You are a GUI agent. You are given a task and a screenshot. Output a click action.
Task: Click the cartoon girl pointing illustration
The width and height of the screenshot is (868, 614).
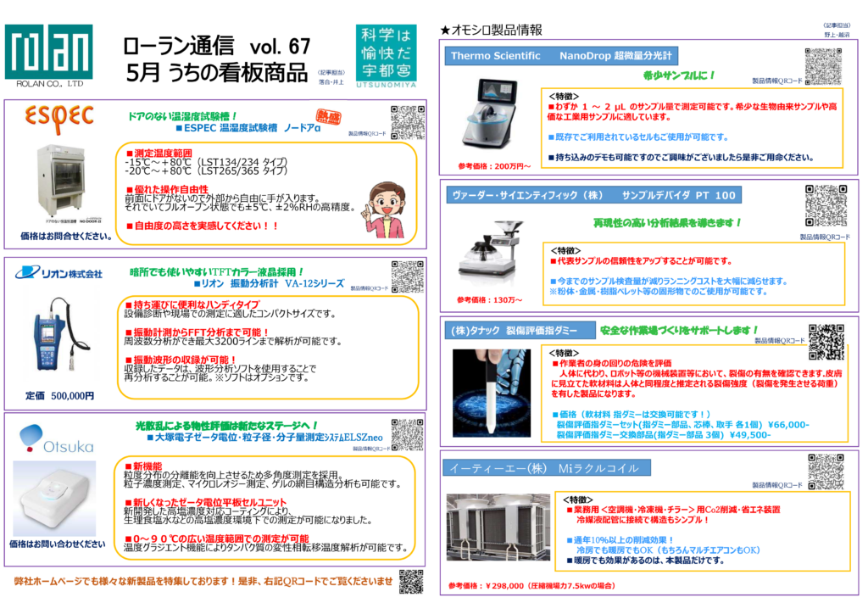tap(386, 210)
